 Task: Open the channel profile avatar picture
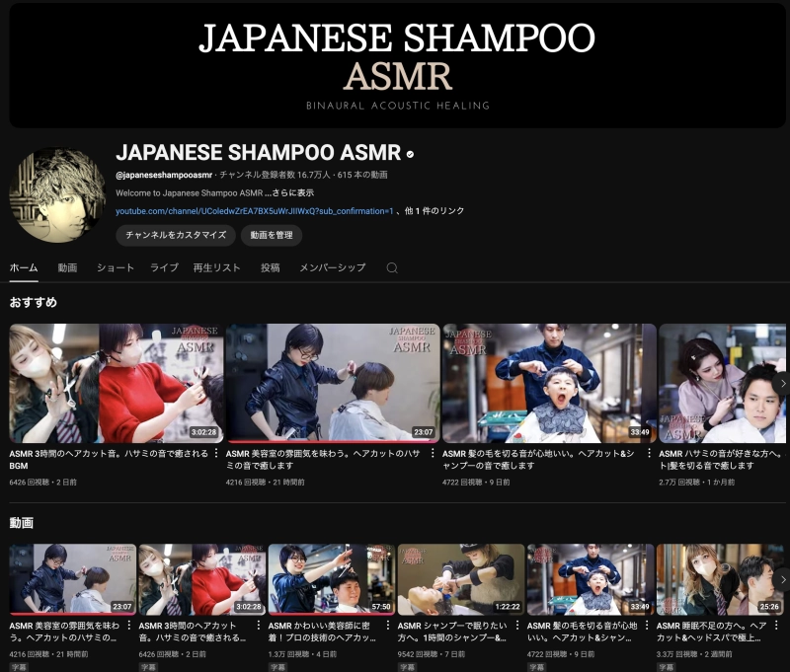[57, 194]
